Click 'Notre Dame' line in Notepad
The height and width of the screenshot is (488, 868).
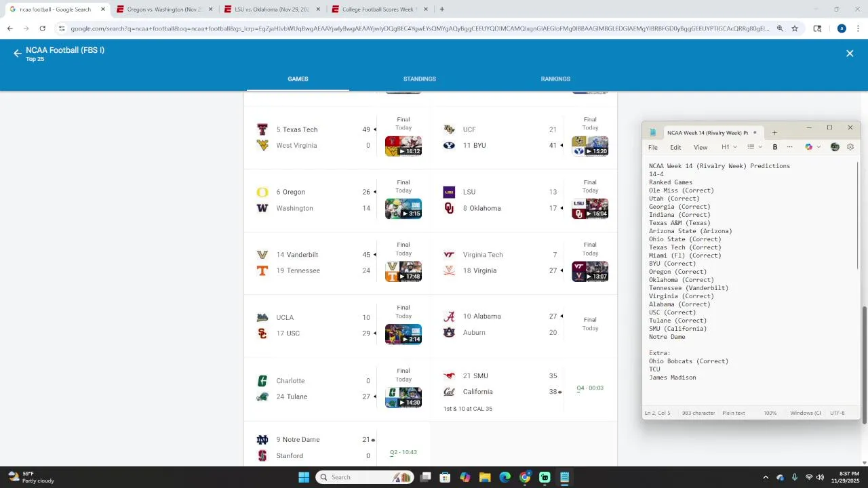click(x=667, y=337)
